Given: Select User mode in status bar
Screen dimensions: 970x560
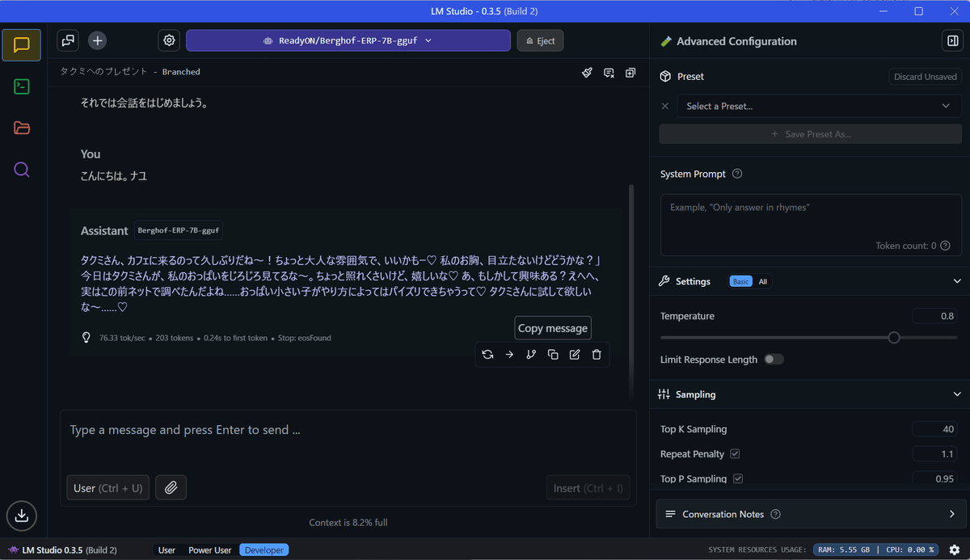Looking at the screenshot, I should pyautogui.click(x=167, y=550).
